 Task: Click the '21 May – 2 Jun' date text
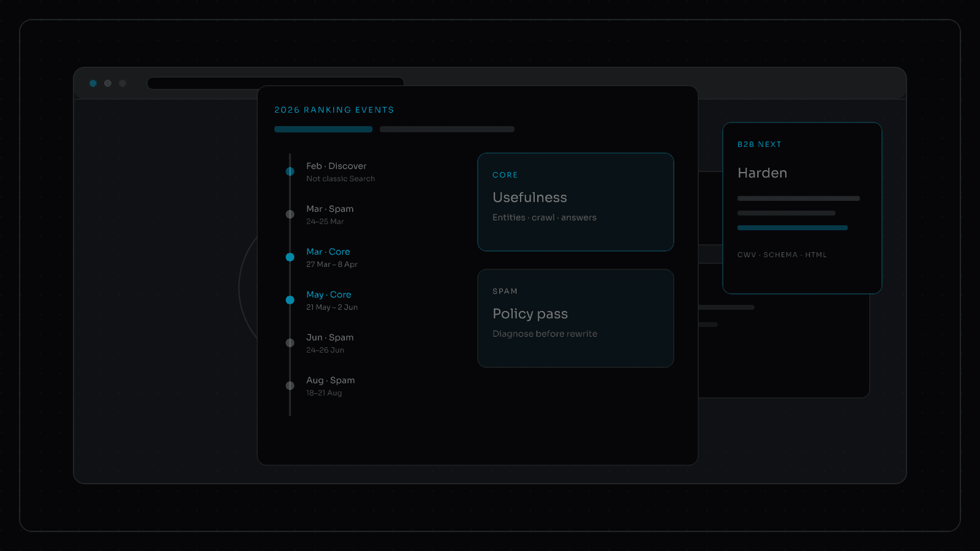(332, 307)
